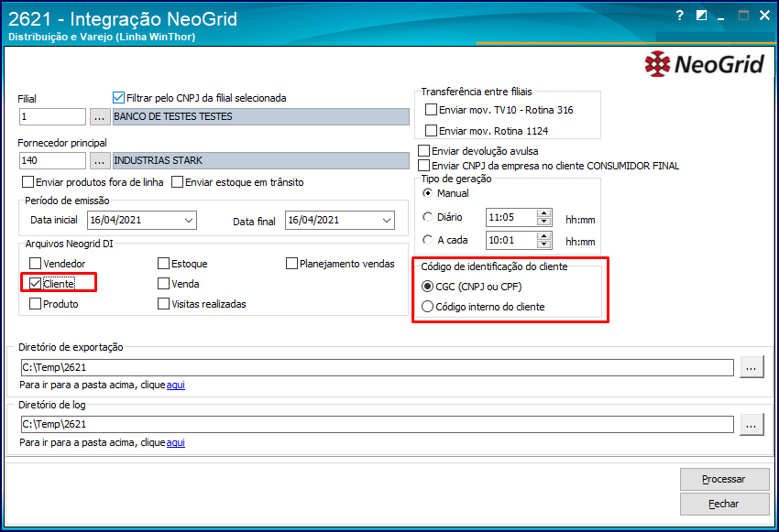Click INDUSTRIAS STARK name field
Viewport: 779px width, 532px height.
[x=261, y=161]
